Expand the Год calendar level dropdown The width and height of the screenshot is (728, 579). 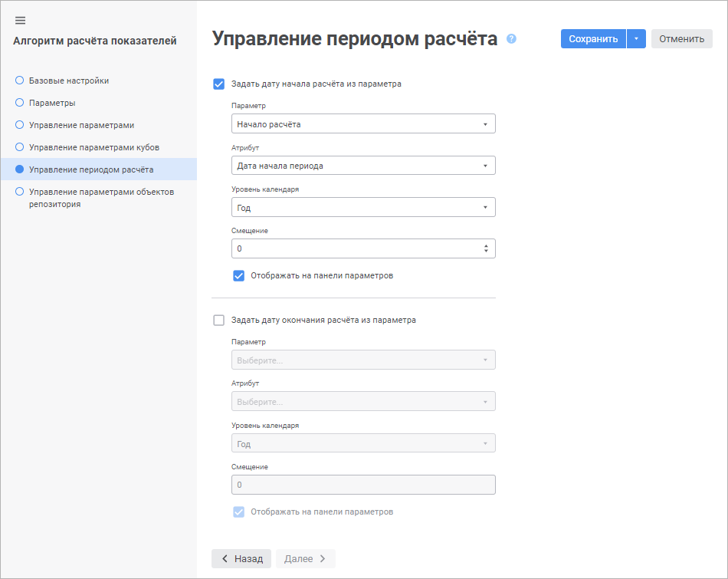coord(363,207)
